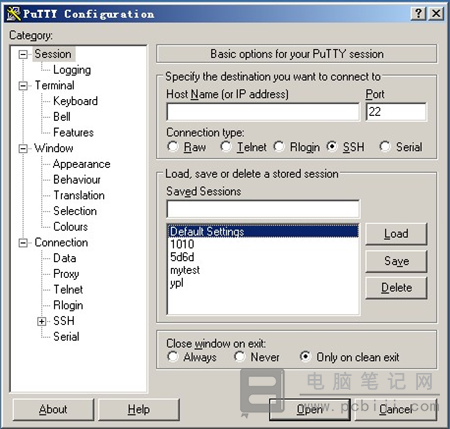The image size is (450, 429).
Task: Choose the Raw connection type
Action: pos(173,146)
